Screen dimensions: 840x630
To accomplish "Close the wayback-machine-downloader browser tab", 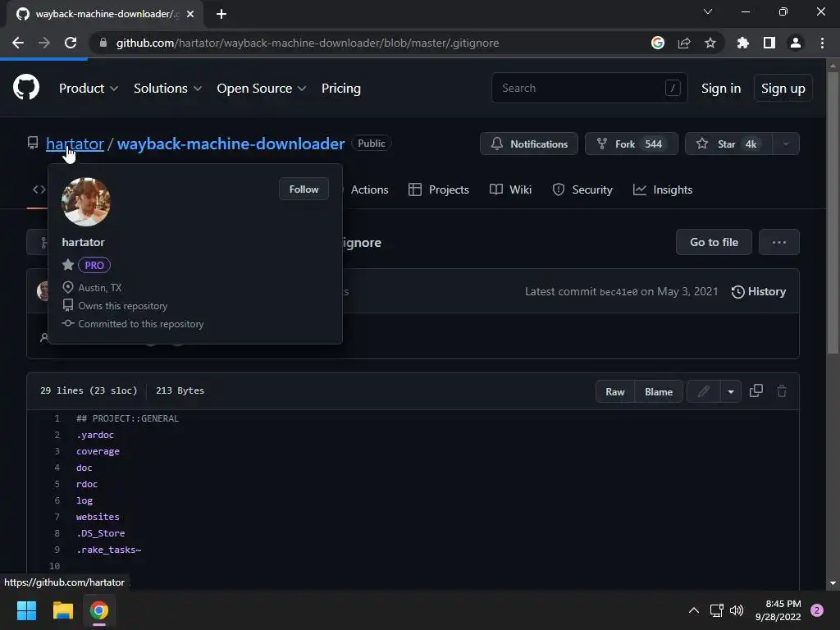I will click(190, 14).
